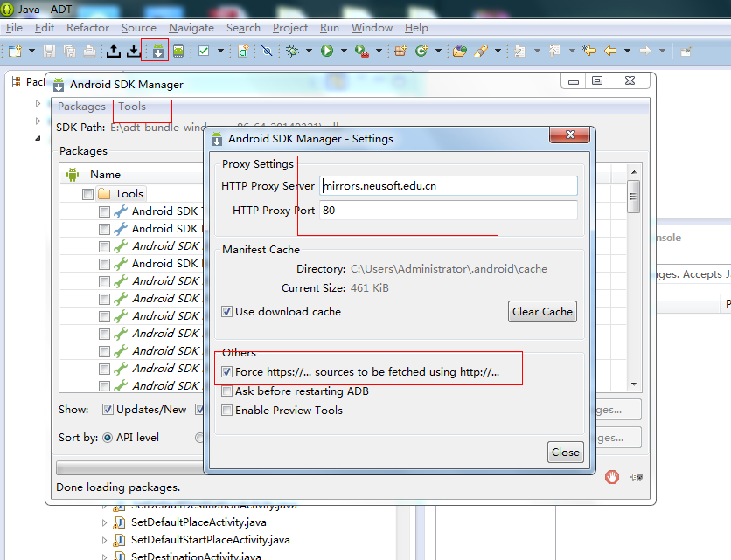Click the SDK Manager progress bar
731x560 pixels.
point(129,467)
